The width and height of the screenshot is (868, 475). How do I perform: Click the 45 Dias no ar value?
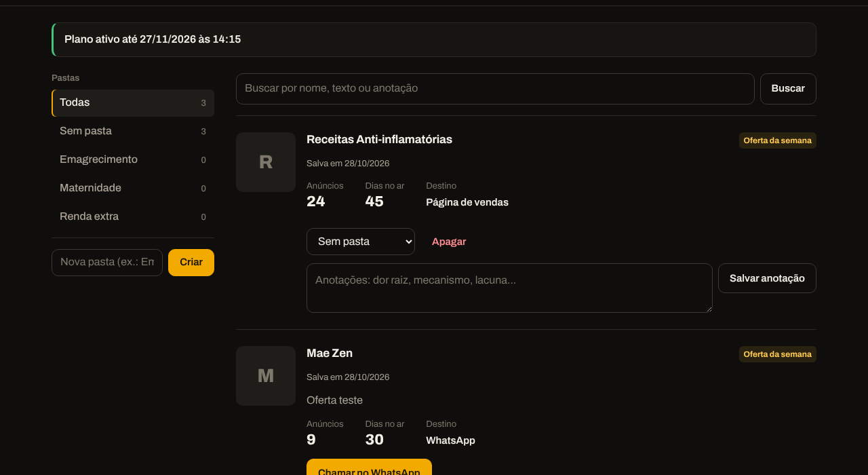pyautogui.click(x=374, y=202)
